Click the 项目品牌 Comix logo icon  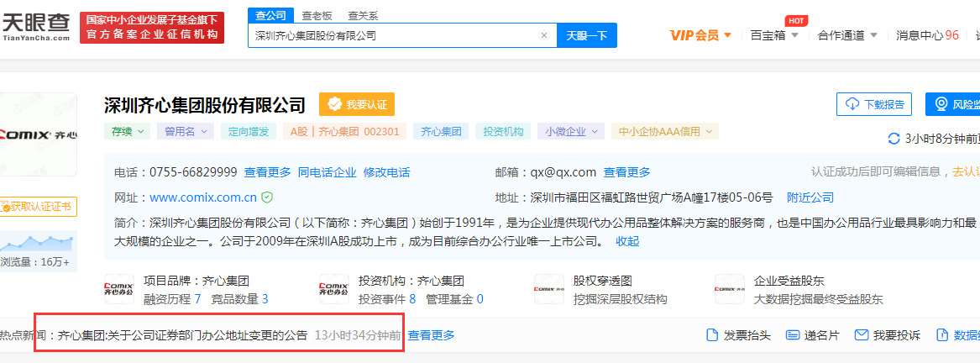(x=119, y=289)
